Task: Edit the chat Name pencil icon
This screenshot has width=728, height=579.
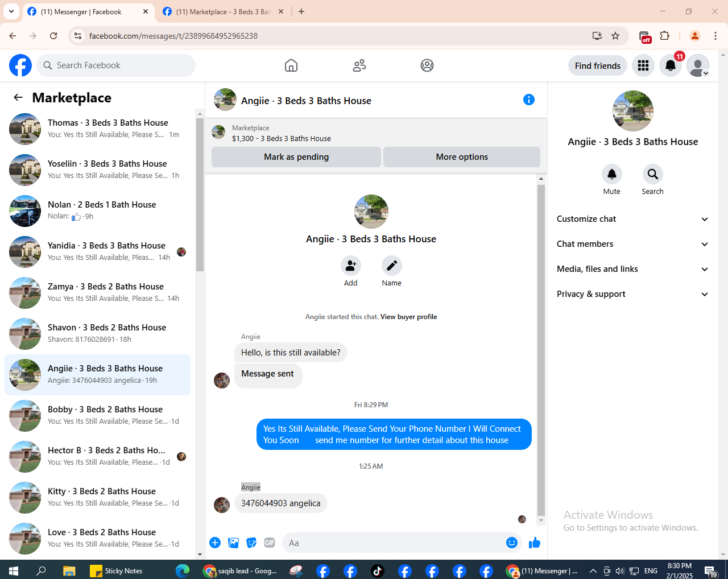Action: click(x=392, y=266)
